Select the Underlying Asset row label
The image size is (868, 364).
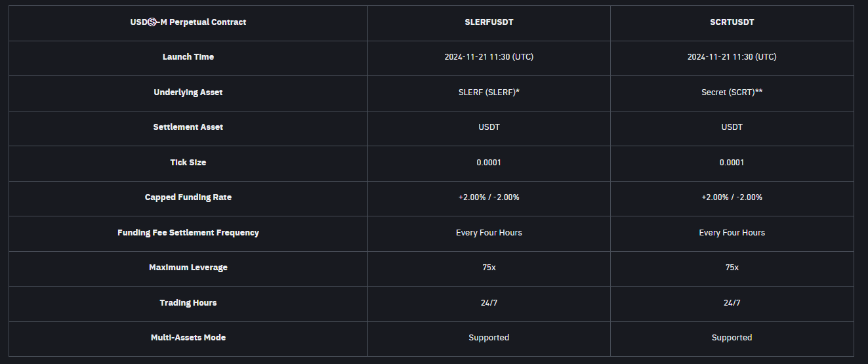[x=188, y=92]
